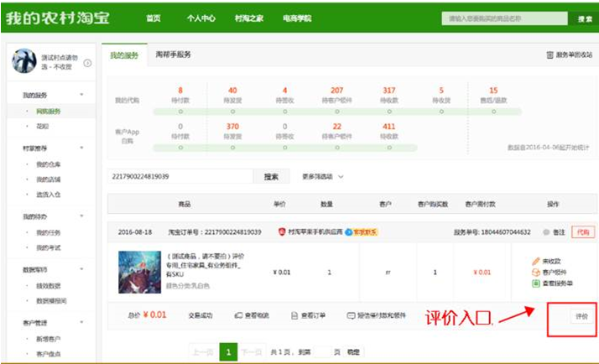The width and height of the screenshot is (599, 364).
Task: Click the 评价 review button
Action: click(x=582, y=316)
